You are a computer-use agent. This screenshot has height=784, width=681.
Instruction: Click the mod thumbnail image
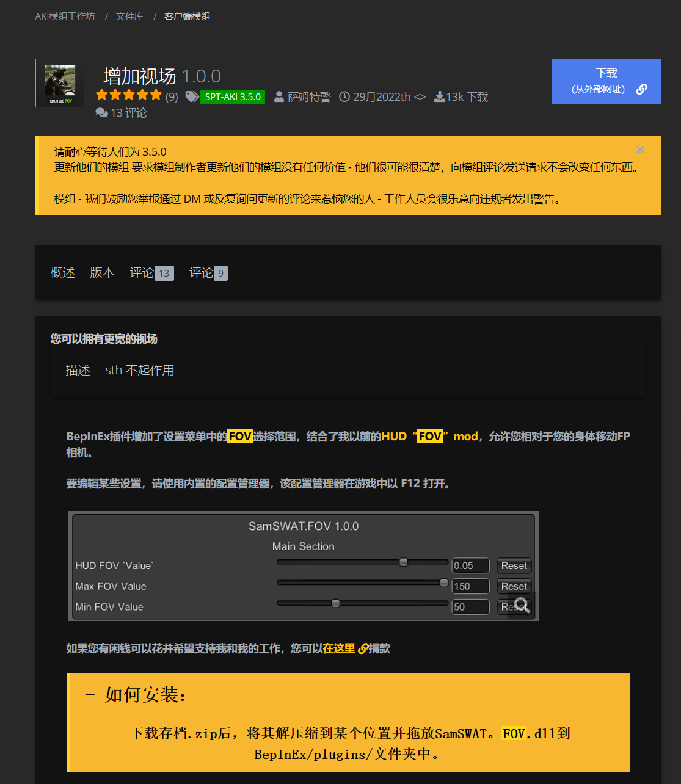[60, 83]
